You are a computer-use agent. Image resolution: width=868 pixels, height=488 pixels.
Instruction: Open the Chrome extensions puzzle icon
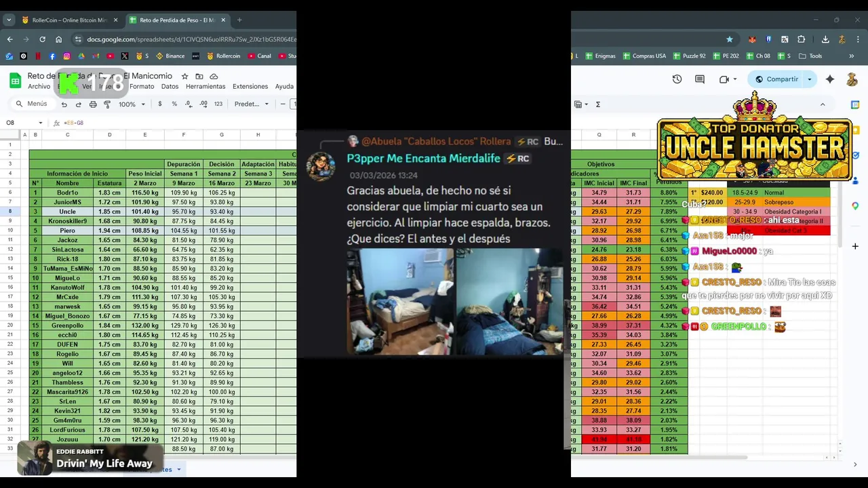tap(801, 39)
